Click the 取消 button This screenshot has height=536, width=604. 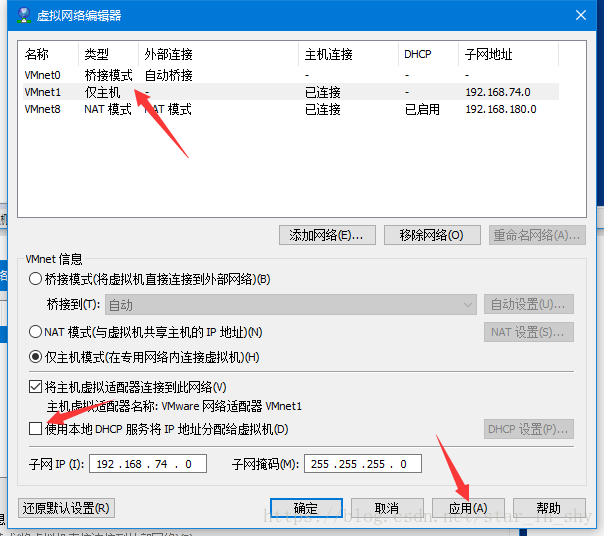coord(387,508)
